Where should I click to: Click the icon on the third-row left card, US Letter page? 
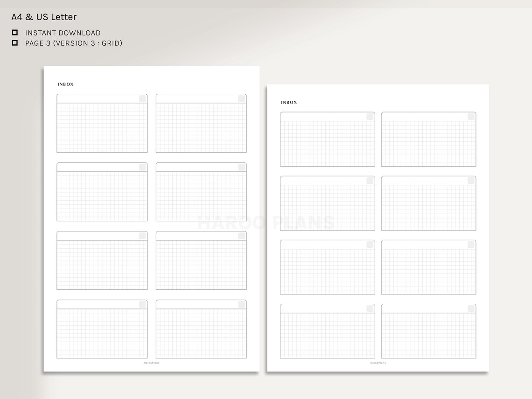(369, 244)
